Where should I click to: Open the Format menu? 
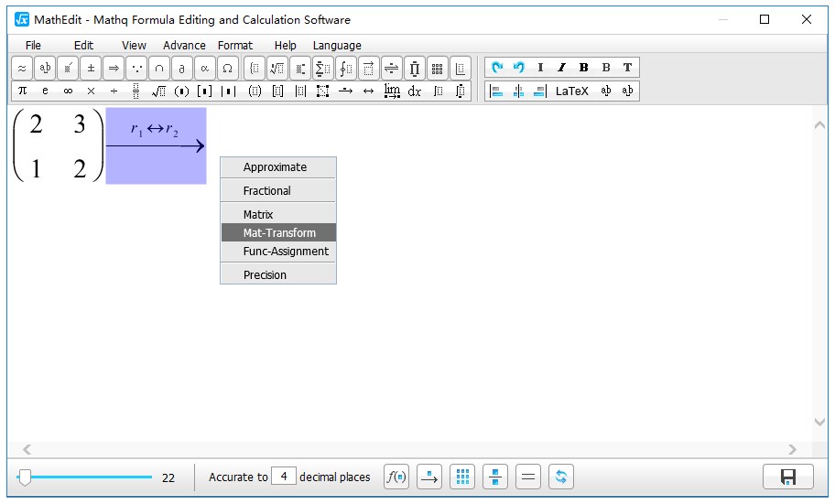tap(234, 45)
